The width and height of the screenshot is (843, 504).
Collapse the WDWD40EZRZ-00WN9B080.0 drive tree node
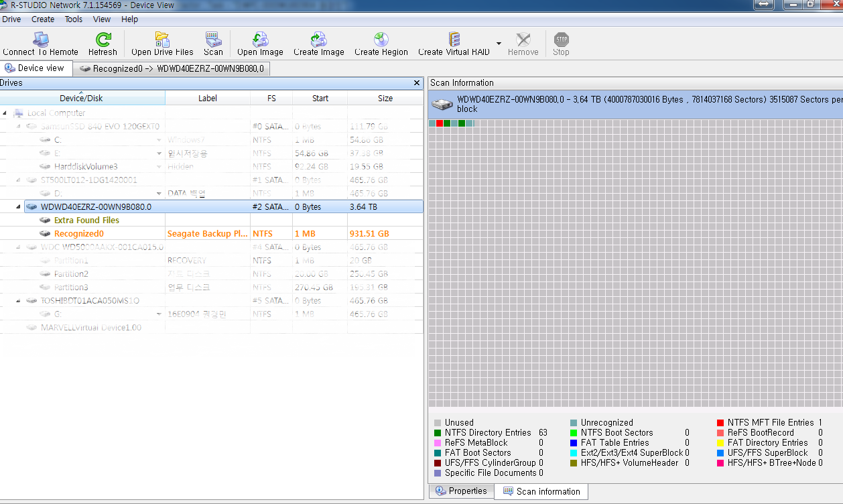click(18, 207)
